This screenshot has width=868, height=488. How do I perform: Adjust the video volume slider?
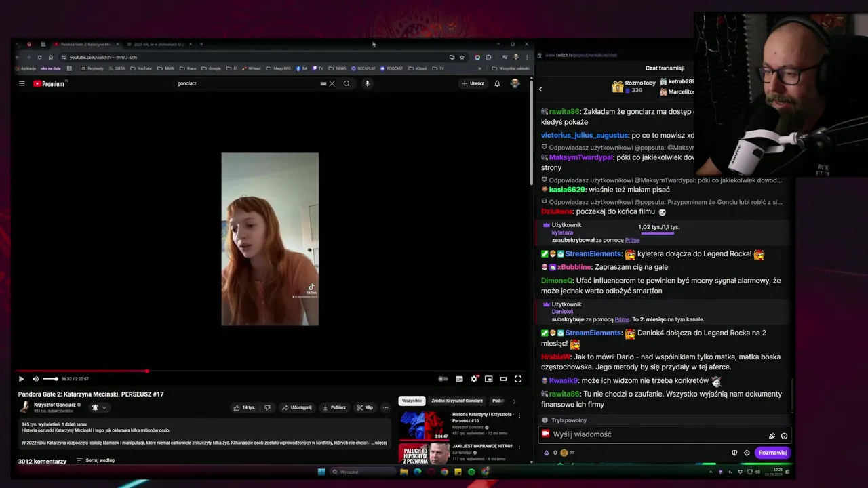point(50,379)
